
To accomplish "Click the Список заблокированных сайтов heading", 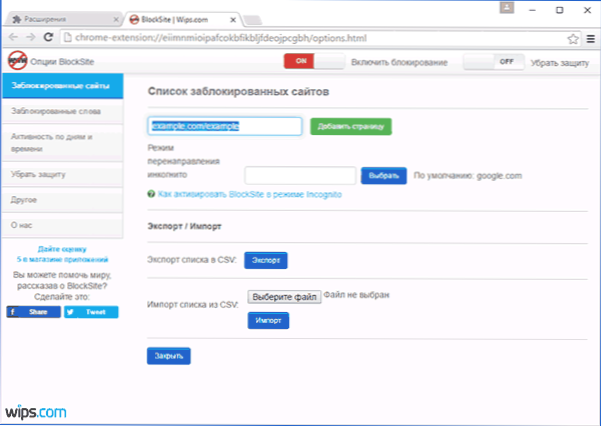I will pyautogui.click(x=238, y=92).
